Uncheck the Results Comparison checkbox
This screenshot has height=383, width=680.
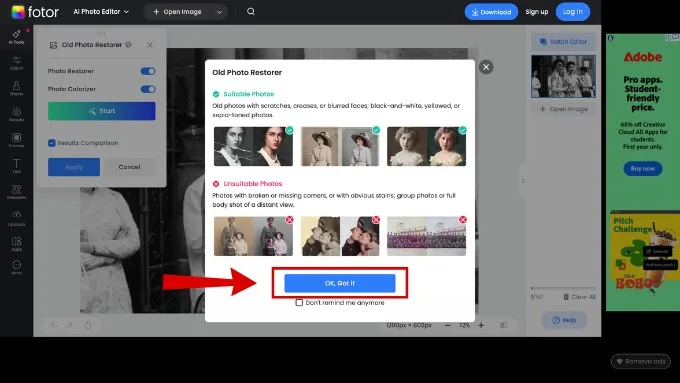coord(52,143)
